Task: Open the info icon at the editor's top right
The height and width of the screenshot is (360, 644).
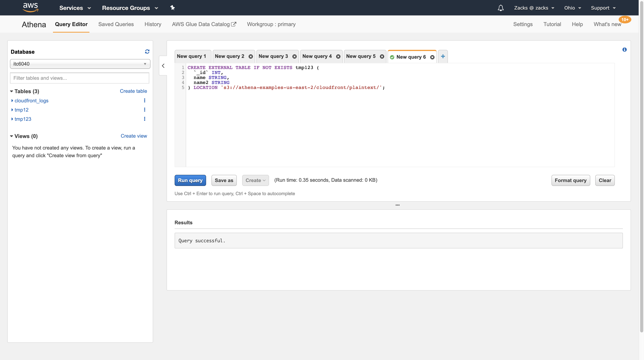Action: click(624, 50)
